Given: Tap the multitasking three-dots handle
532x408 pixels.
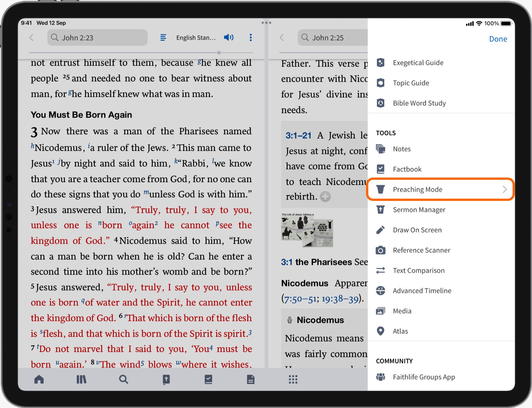Looking at the screenshot, I should click(266, 23).
